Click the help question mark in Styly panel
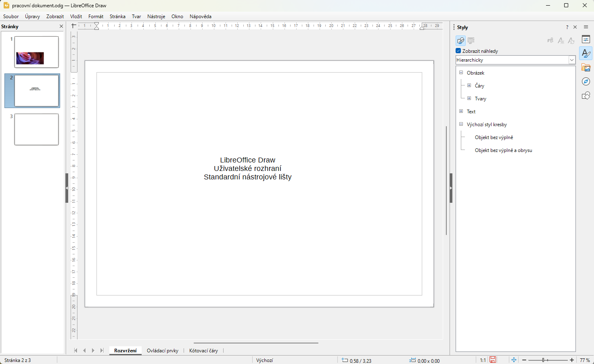The width and height of the screenshot is (594, 364). click(x=567, y=27)
